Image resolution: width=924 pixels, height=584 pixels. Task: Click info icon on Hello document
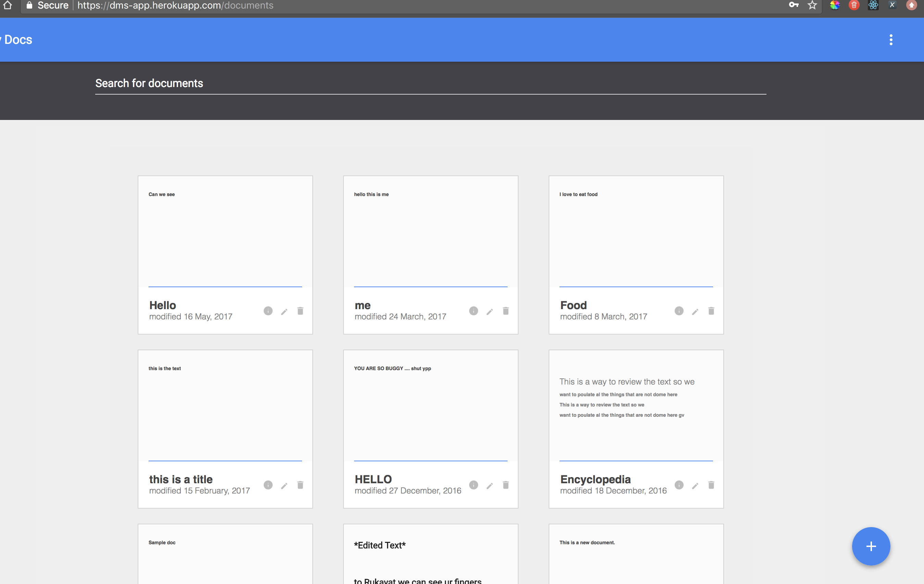[268, 311]
